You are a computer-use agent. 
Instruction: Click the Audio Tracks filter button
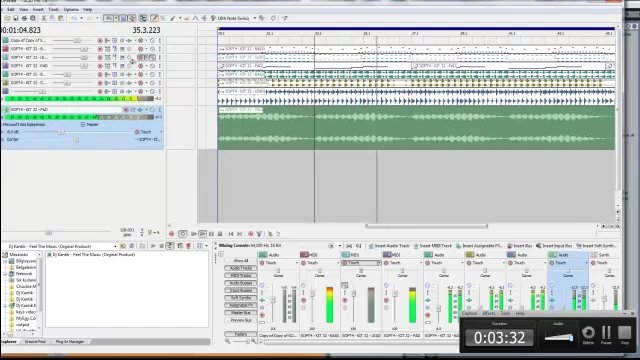tap(241, 268)
